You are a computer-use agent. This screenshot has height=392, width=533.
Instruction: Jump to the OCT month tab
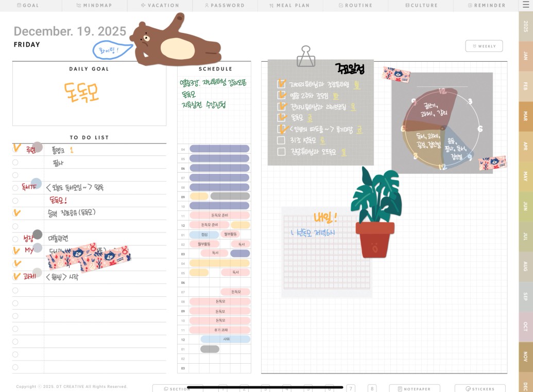tap(525, 327)
